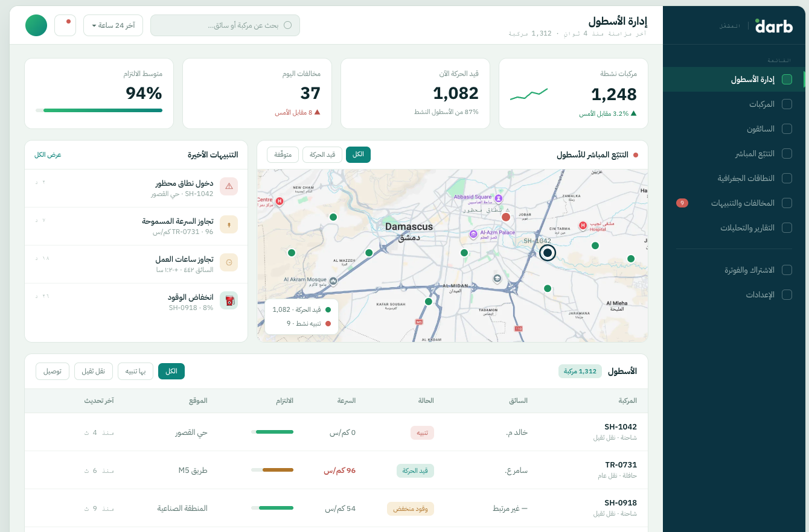Click the speeding alert icon
Screen dimensions: 809x532
pos(229,224)
